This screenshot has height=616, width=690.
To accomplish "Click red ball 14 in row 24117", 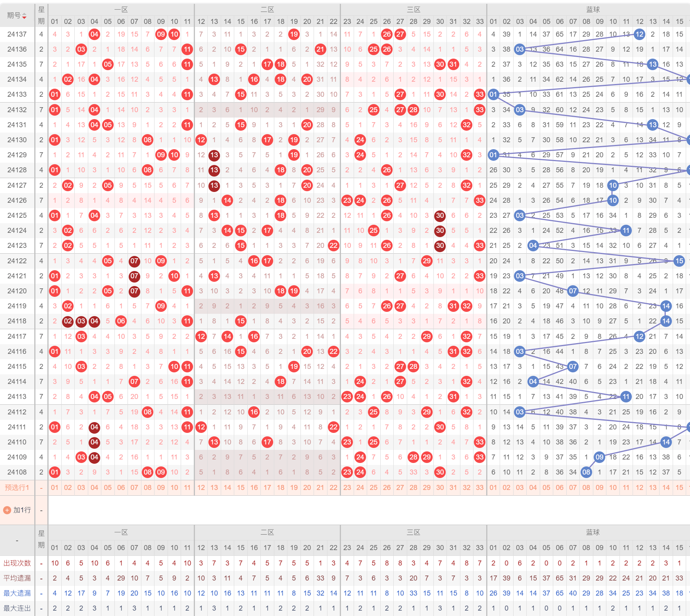I will pyautogui.click(x=228, y=337).
